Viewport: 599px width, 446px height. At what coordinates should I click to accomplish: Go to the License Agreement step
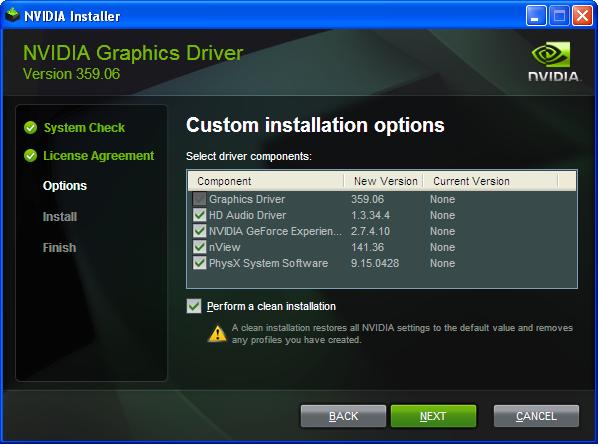99,156
